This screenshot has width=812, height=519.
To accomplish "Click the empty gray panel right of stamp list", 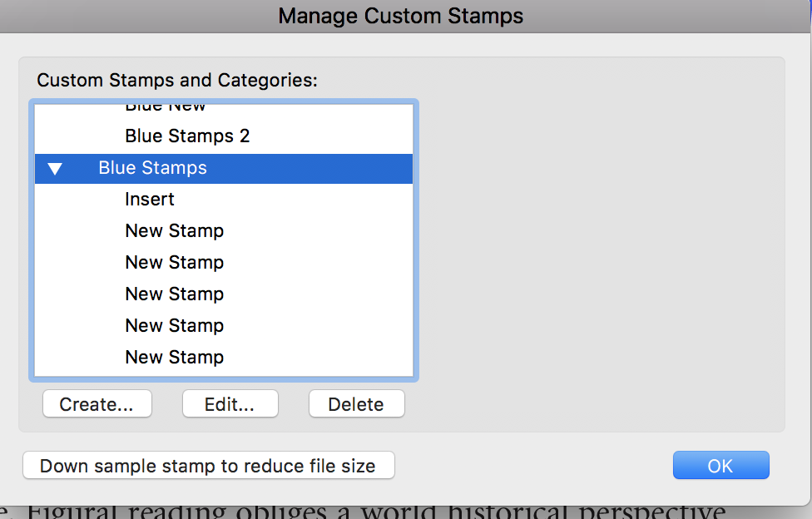I will pos(599,241).
